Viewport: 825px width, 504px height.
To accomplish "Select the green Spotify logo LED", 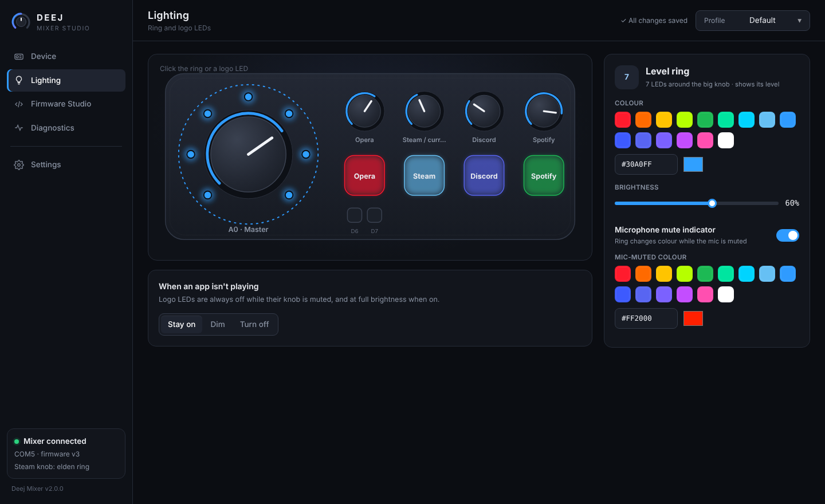I will tap(544, 176).
